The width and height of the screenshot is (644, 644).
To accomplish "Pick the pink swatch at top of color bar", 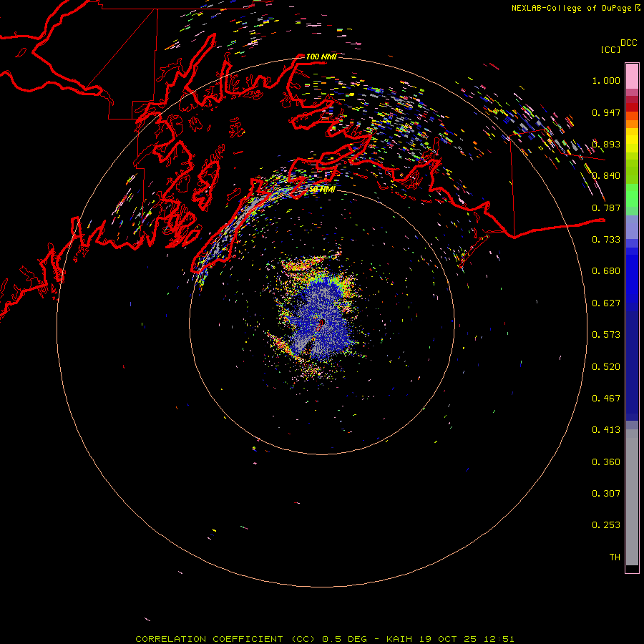I will (632, 77).
